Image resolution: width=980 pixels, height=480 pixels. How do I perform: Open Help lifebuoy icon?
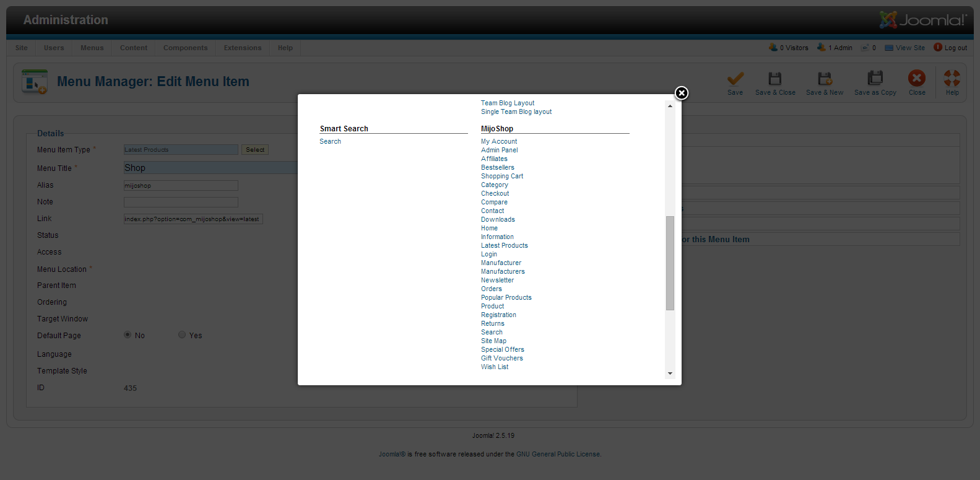coord(952,78)
